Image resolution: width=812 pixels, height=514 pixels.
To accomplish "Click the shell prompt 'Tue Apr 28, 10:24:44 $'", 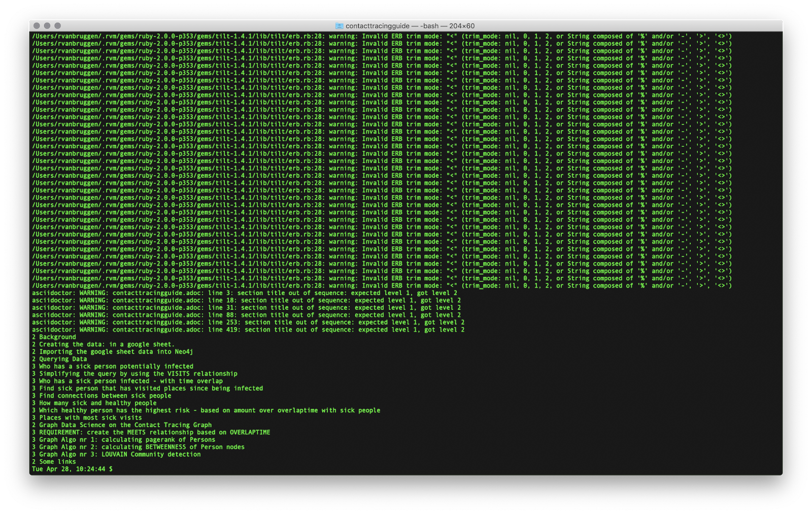I will [x=72, y=469].
